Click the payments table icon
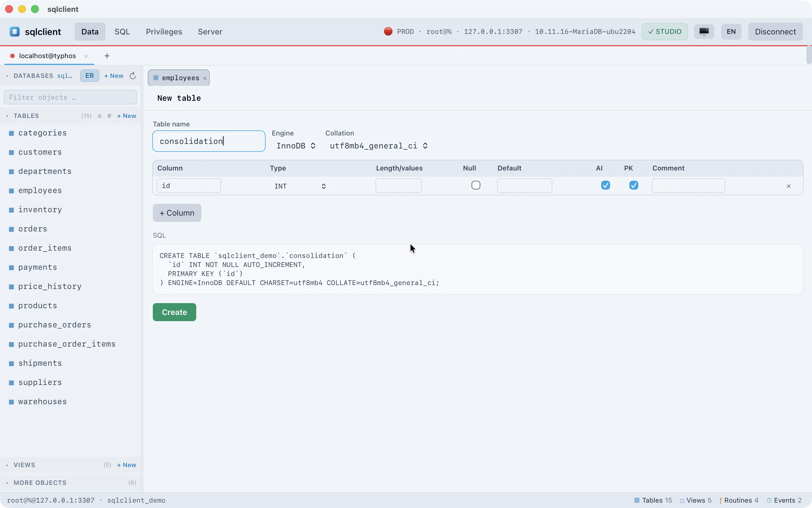 point(11,268)
